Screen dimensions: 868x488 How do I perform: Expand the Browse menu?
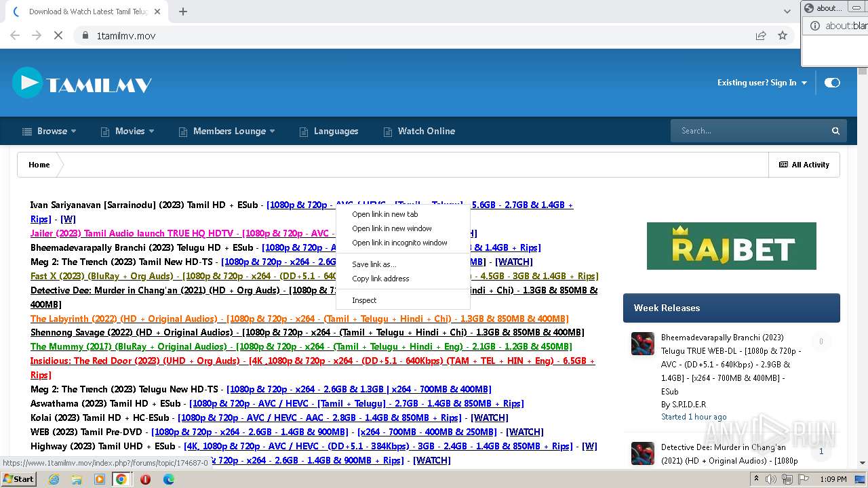point(49,131)
